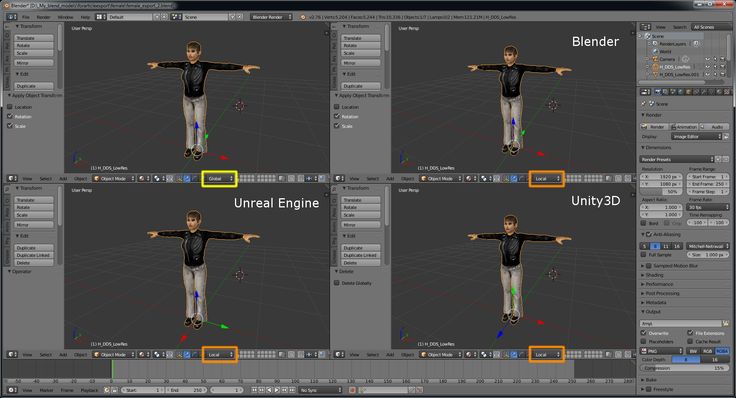Click the Duplicate Linked button in bottom-left panel
Image resolution: width=736 pixels, height=398 pixels.
[x=34, y=255]
